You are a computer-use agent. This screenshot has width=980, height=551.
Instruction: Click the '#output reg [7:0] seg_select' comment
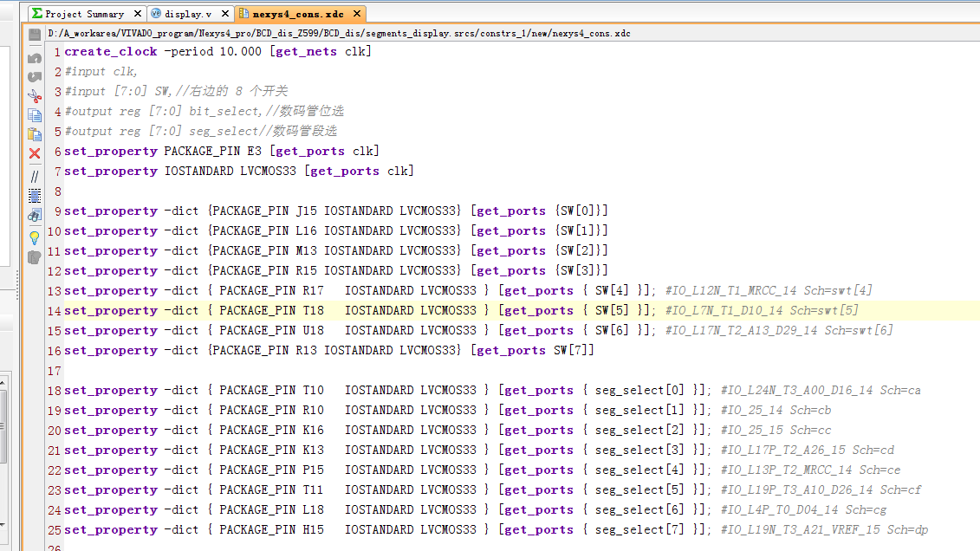pyautogui.click(x=201, y=131)
